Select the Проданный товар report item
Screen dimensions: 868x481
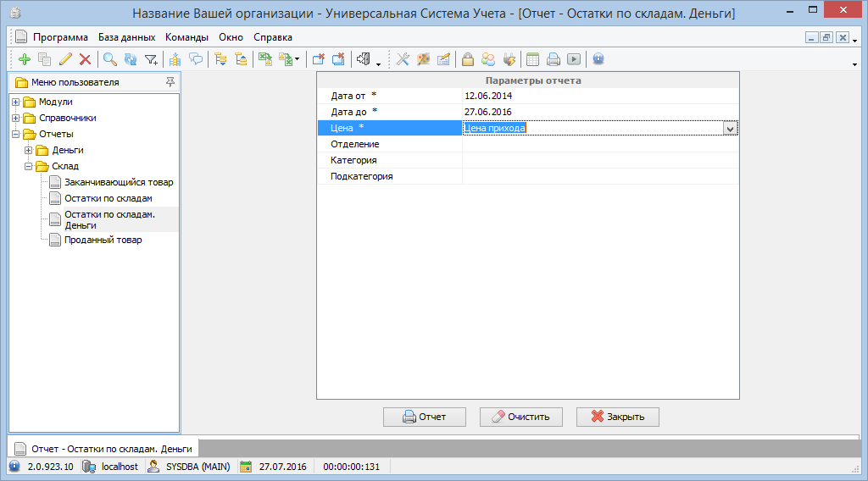click(x=103, y=240)
